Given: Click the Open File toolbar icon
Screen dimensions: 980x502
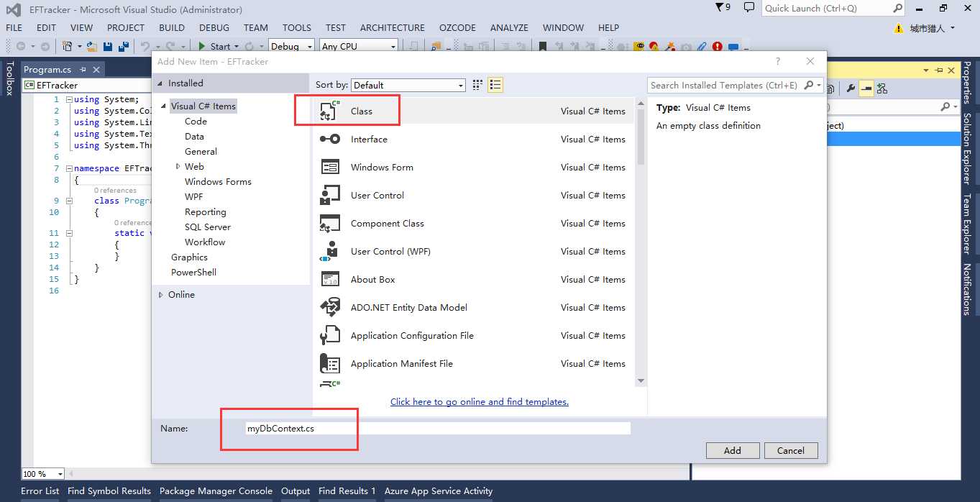Looking at the screenshot, I should pyautogui.click(x=92, y=46).
